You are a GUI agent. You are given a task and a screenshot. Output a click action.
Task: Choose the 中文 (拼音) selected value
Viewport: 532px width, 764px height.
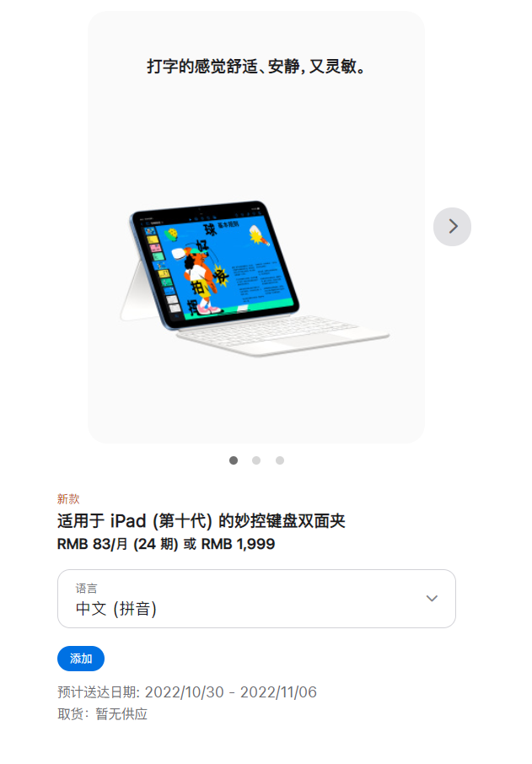pos(116,609)
